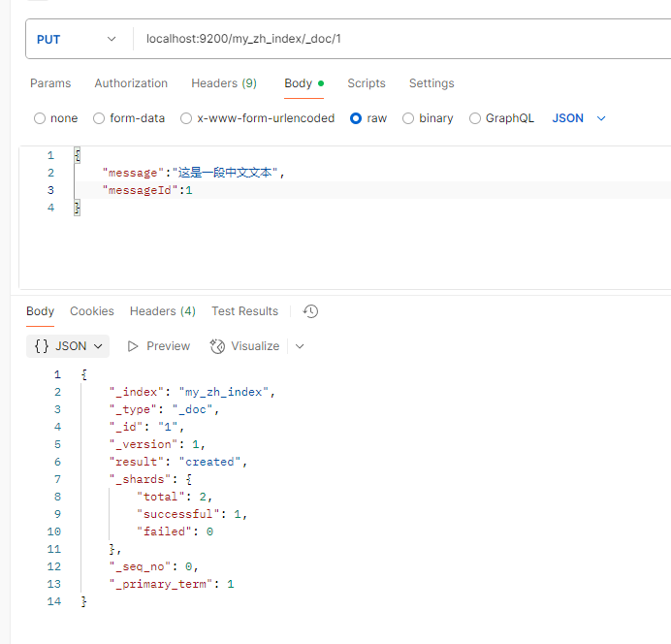Open the response history clock icon
Viewport: 671px width, 644px height.
tap(310, 311)
